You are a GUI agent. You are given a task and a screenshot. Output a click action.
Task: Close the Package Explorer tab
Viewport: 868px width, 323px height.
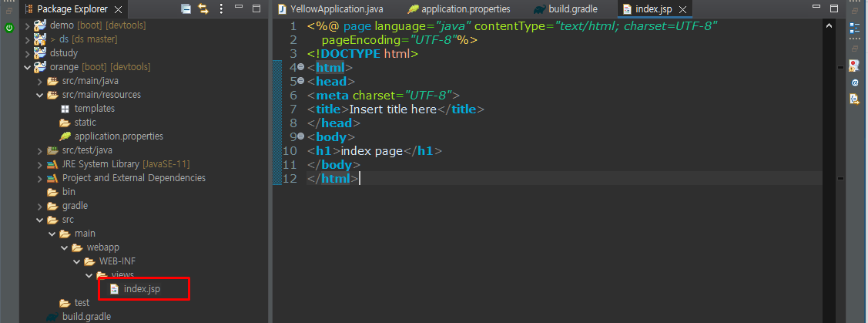coord(118,9)
